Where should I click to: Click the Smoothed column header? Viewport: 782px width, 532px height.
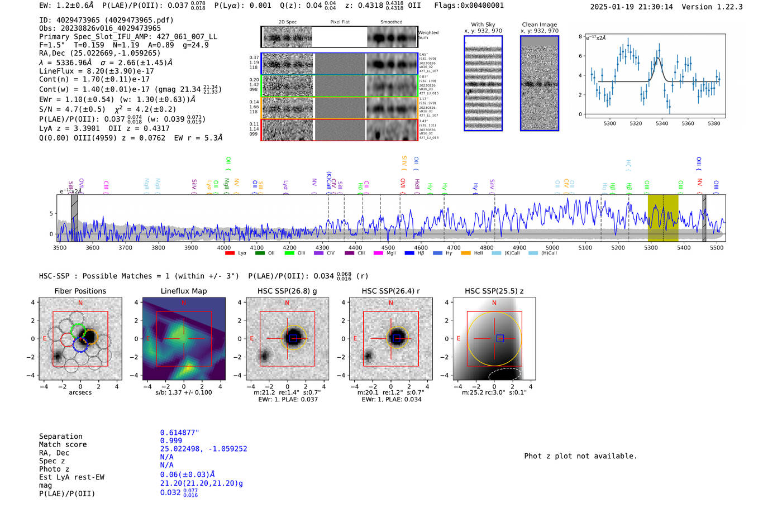(391, 22)
